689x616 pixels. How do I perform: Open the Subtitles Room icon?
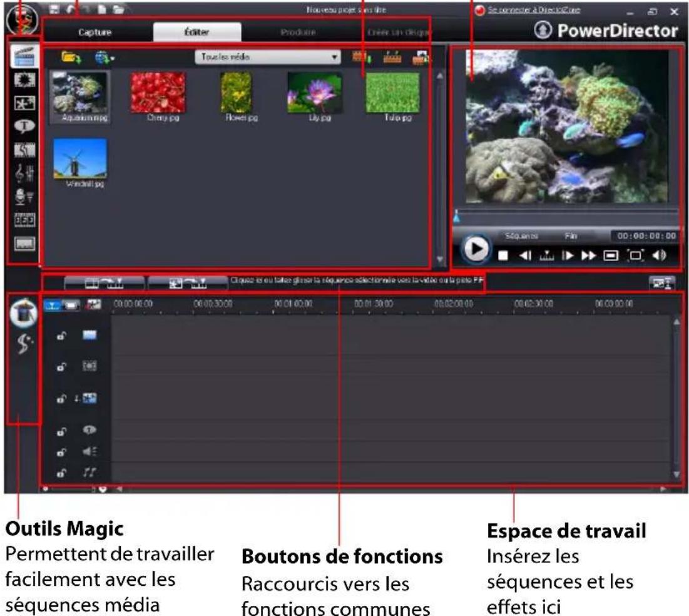tap(24, 243)
